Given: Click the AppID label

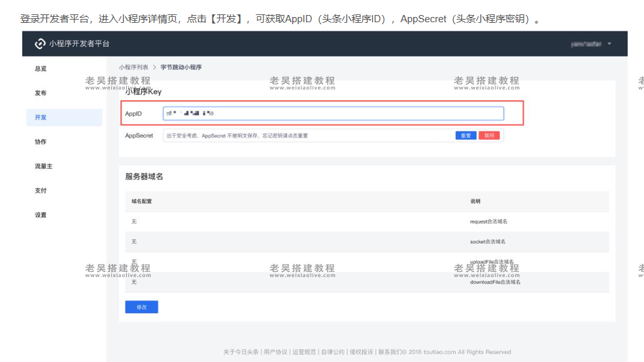Looking at the screenshot, I should click(133, 113).
